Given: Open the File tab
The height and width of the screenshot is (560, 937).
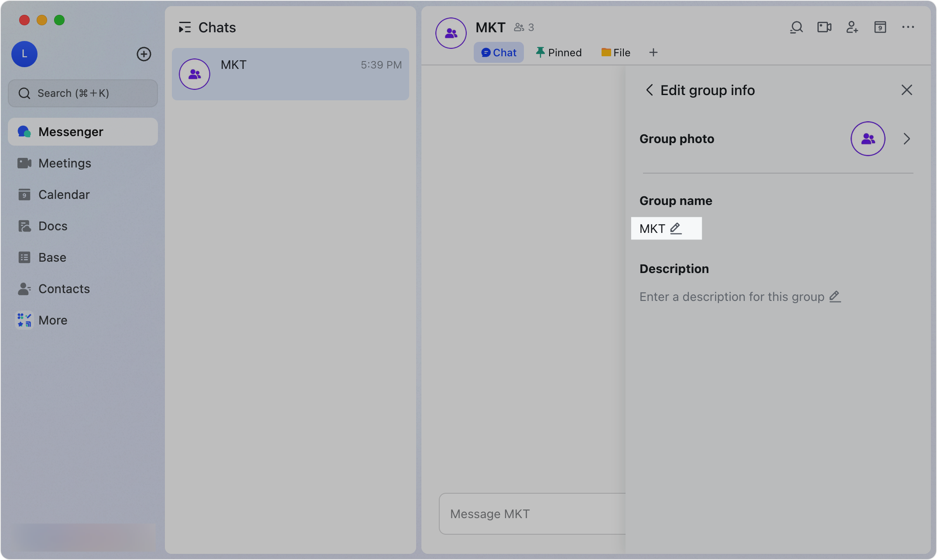Looking at the screenshot, I should (x=616, y=52).
